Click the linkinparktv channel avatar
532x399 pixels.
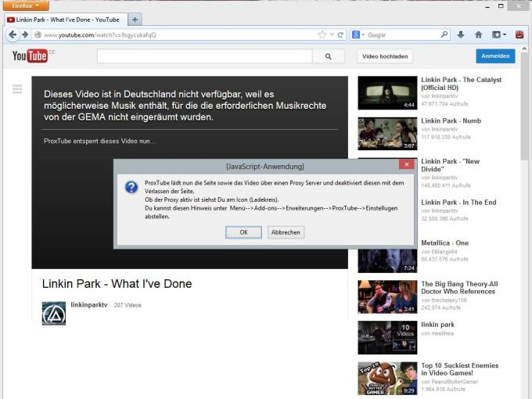click(x=54, y=313)
